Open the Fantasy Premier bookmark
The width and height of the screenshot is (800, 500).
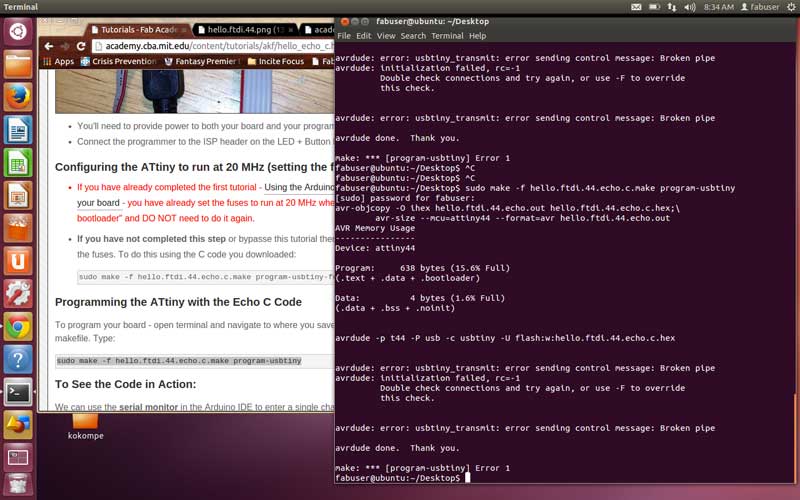[202, 61]
